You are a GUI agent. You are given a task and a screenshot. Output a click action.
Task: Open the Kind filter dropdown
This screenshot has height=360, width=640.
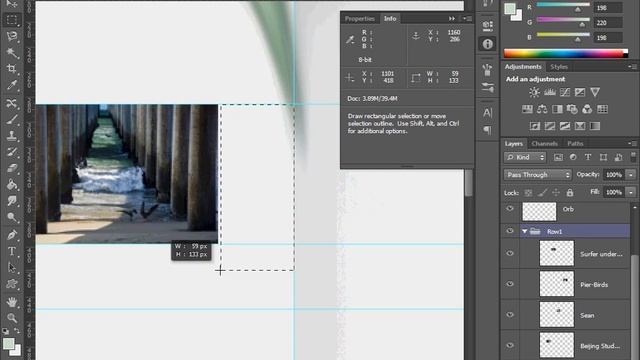tap(525, 157)
